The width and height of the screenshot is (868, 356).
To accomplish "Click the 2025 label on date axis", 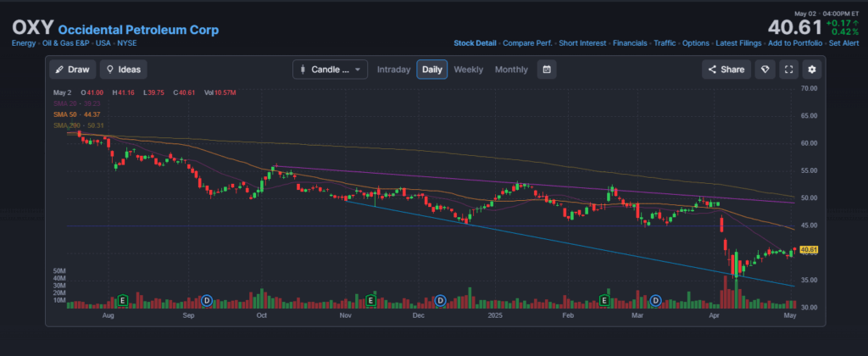I will click(x=494, y=315).
